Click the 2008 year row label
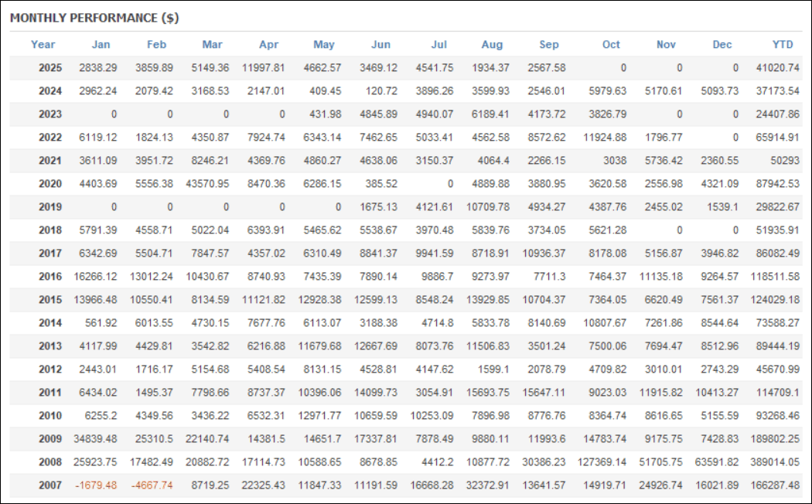Image resolution: width=812 pixels, height=504 pixels. click(x=50, y=462)
